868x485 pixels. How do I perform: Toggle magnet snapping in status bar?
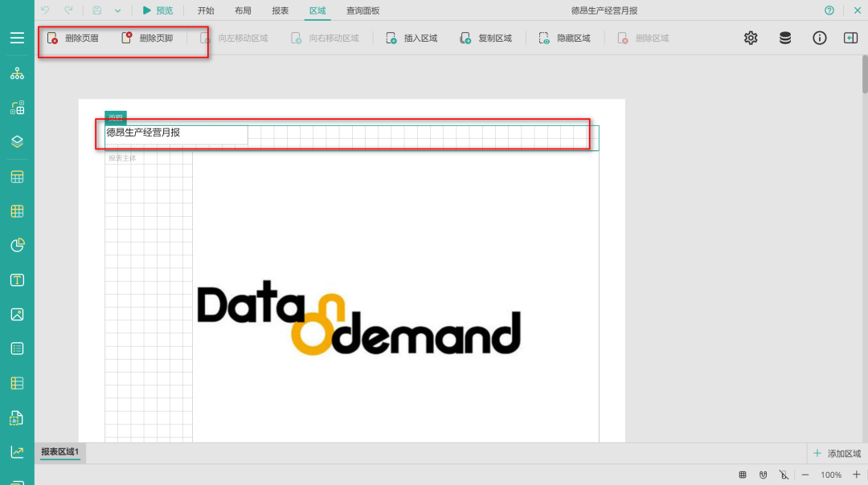tap(763, 475)
